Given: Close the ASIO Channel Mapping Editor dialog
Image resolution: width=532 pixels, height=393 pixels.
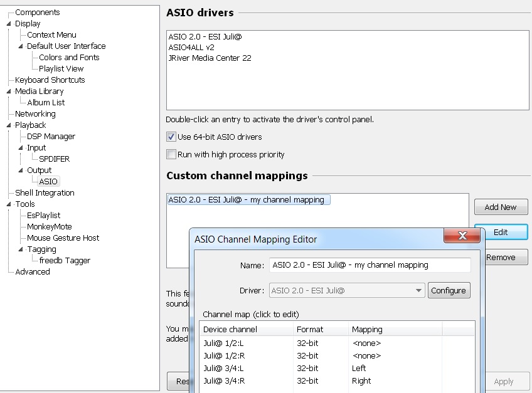Looking at the screenshot, I should [x=462, y=236].
